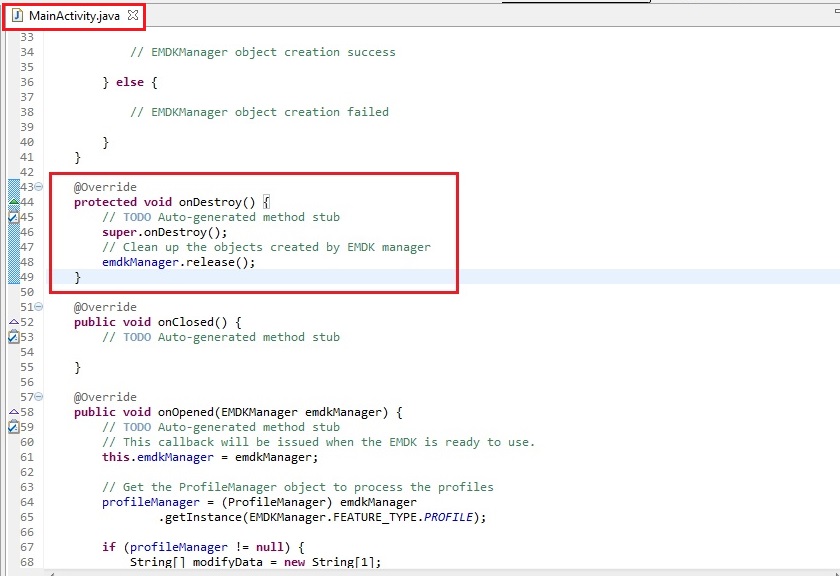840x576 pixels.
Task: Click the override triangle beside onOpened line 58
Action: pyautogui.click(x=13, y=412)
